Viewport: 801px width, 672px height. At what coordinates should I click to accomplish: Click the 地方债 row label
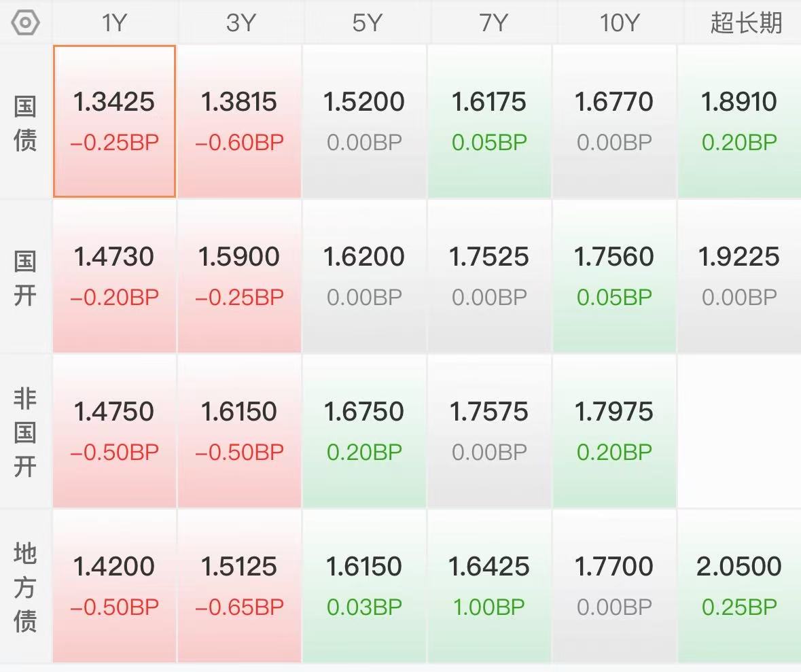pyautogui.click(x=25, y=586)
